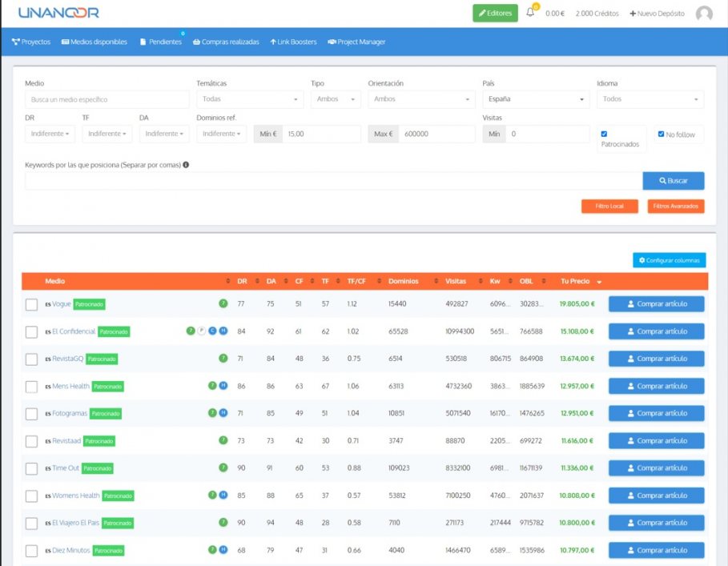Viewport: 728px width, 566px height.
Task: Open the TF Indiferente dropdown
Action: [x=107, y=134]
